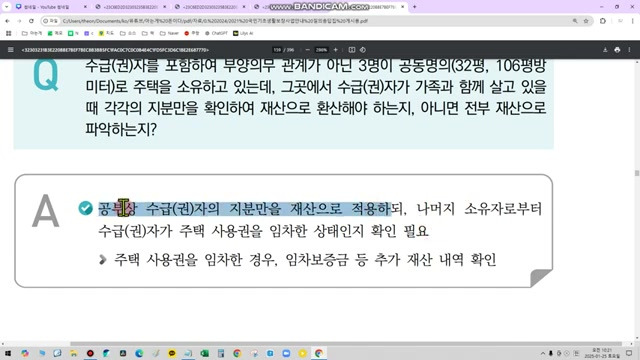Show hidden system tray icons
This screenshot has width=640, height=360.
543,353
